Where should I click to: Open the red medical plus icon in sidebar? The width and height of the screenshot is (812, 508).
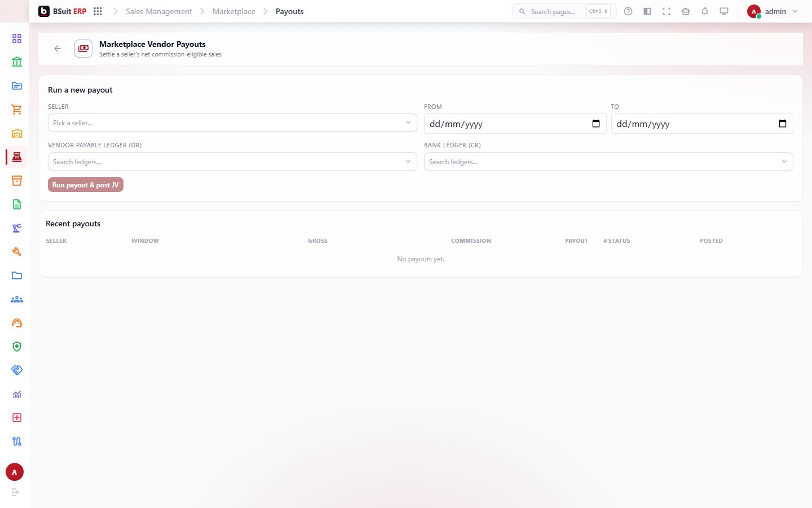coord(17,418)
